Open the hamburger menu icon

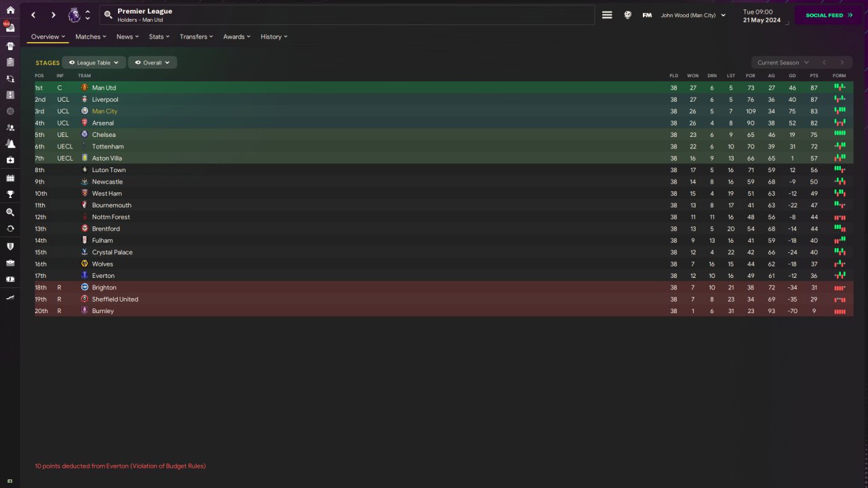[607, 15]
